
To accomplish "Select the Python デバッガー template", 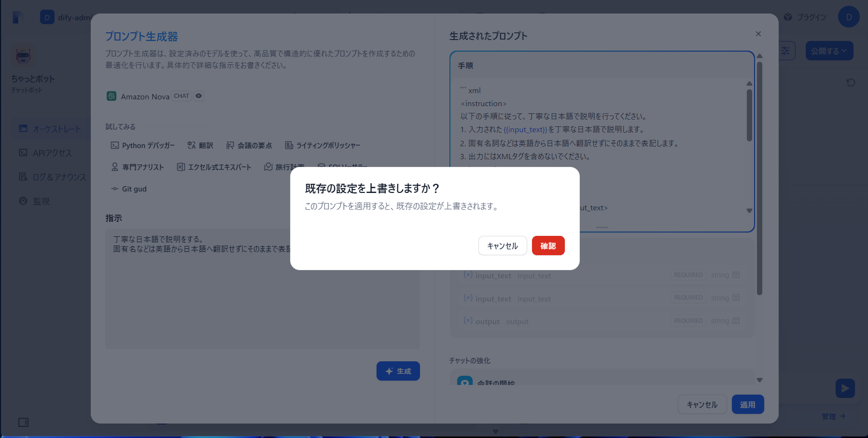I will pyautogui.click(x=142, y=145).
